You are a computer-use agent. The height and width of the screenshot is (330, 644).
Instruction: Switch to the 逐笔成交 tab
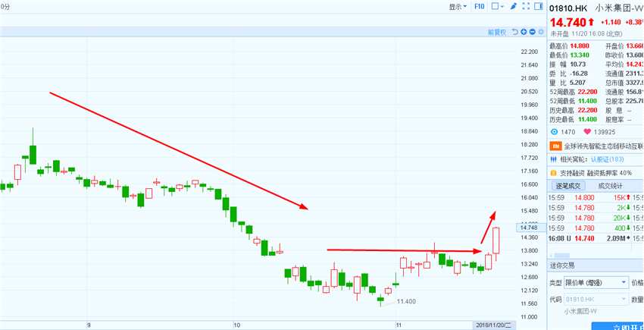568,186
